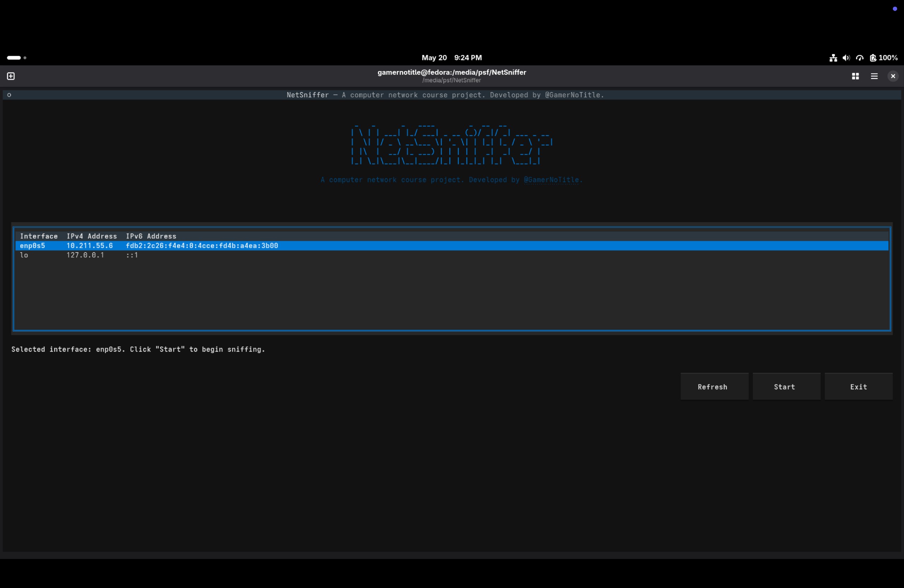
Task: Close the terminal window
Action: 893,76
